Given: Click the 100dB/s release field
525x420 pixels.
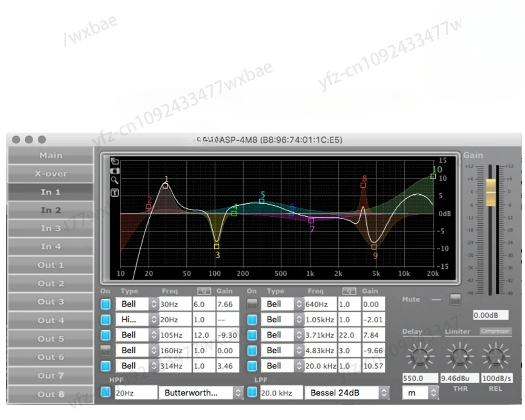Looking at the screenshot, I should tap(497, 378).
